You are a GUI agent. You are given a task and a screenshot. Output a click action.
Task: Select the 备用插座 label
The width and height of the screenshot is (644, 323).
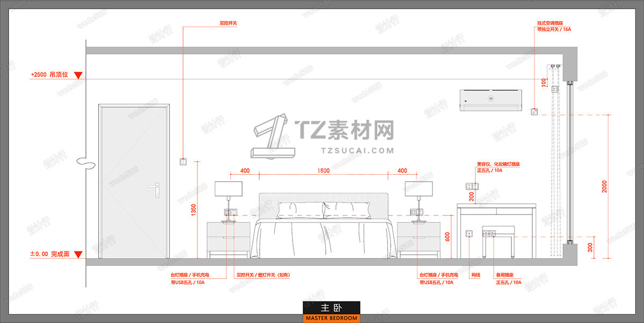click(x=505, y=275)
